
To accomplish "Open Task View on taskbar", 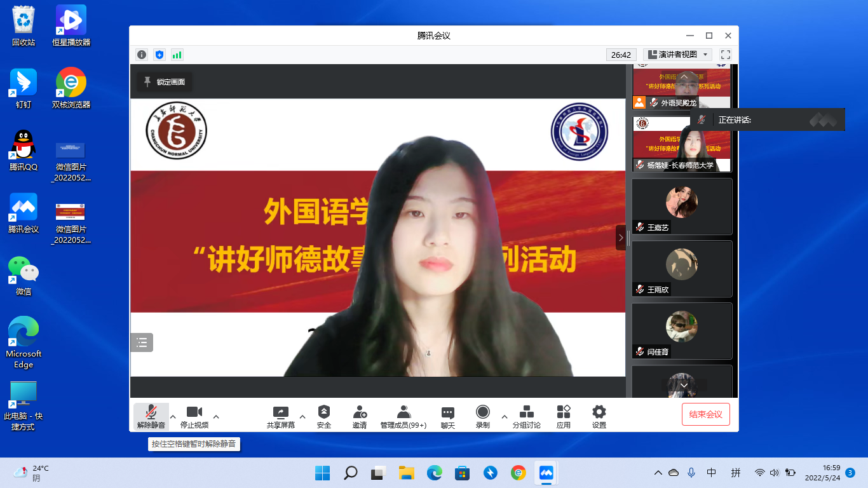I will click(378, 473).
